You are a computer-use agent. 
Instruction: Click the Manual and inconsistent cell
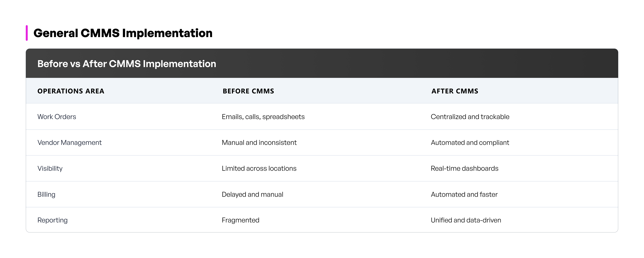point(259,143)
